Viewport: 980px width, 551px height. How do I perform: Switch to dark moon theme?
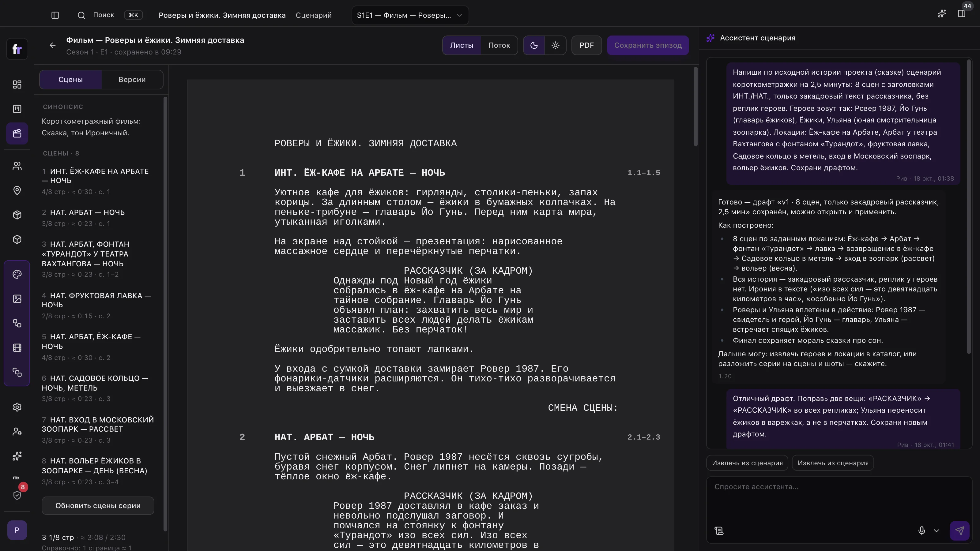click(534, 45)
